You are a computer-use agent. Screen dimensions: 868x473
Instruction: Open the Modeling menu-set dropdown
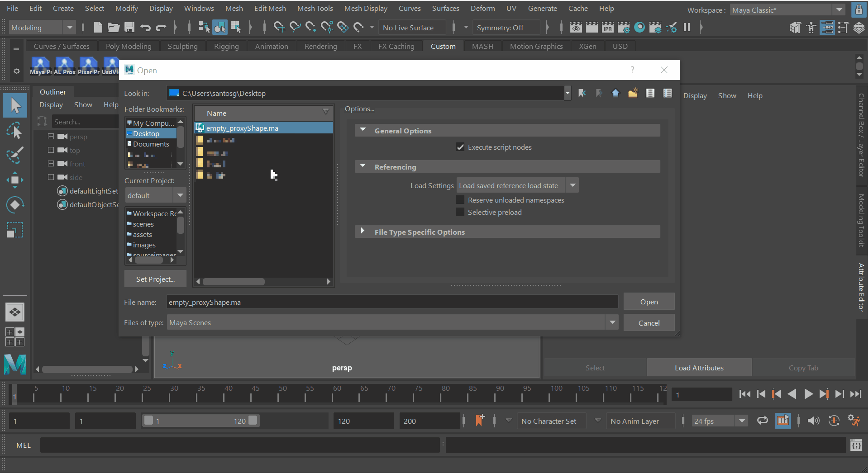click(70, 28)
